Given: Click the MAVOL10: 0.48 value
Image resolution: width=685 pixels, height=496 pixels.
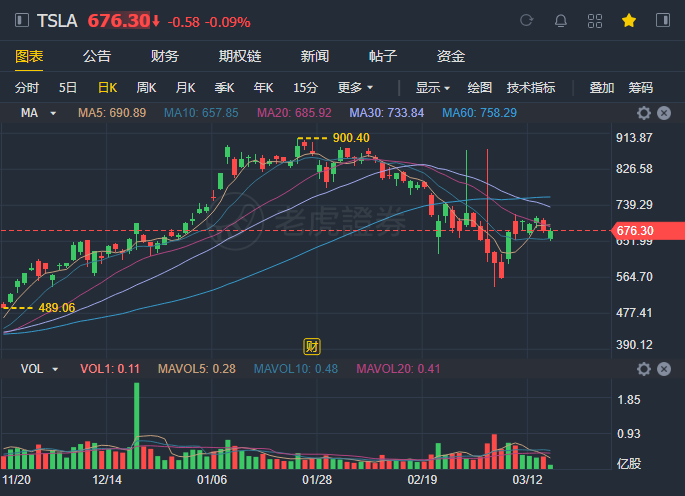Looking at the screenshot, I should click(296, 369).
